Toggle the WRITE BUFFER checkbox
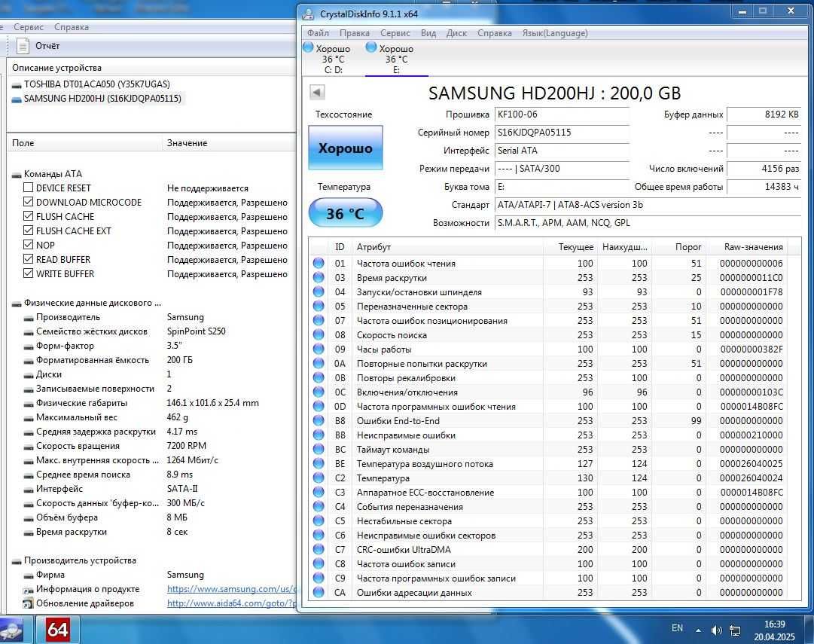 [28, 273]
